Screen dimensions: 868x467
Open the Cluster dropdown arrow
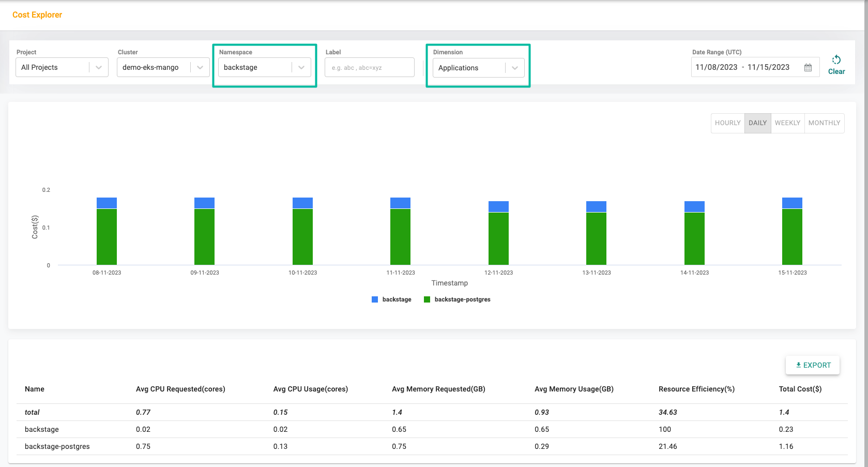point(200,67)
